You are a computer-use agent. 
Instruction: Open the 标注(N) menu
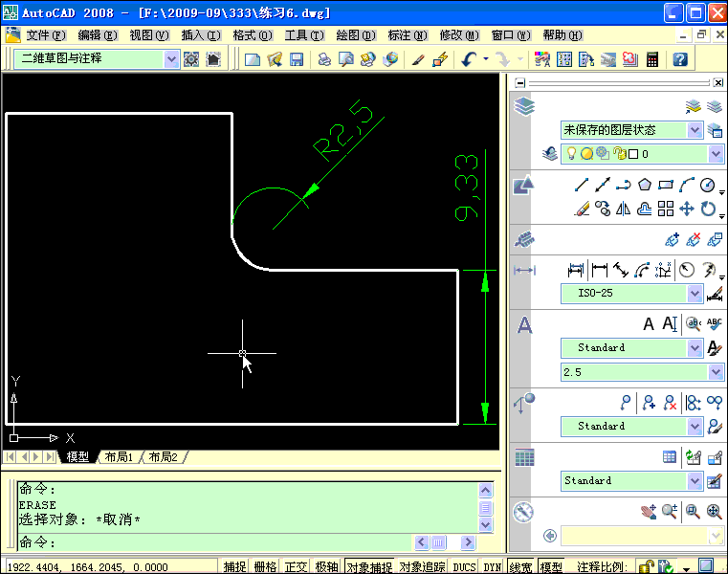coord(408,35)
